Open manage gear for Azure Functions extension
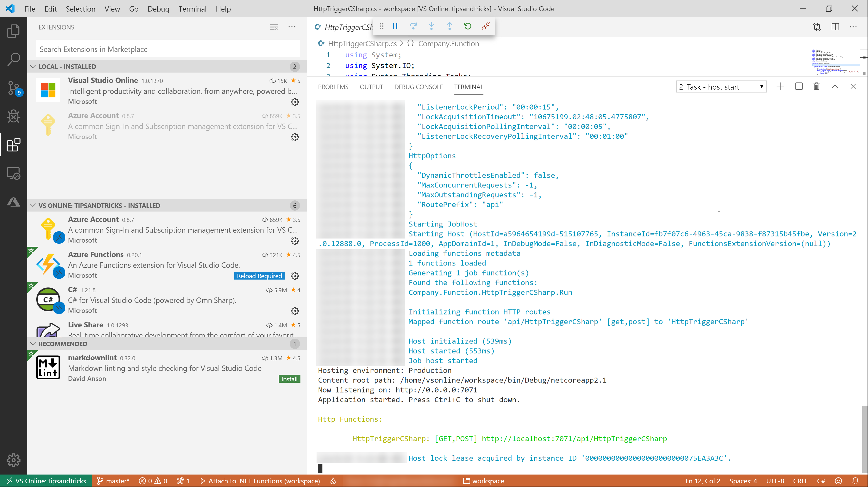The width and height of the screenshot is (868, 487). pyautogui.click(x=295, y=276)
